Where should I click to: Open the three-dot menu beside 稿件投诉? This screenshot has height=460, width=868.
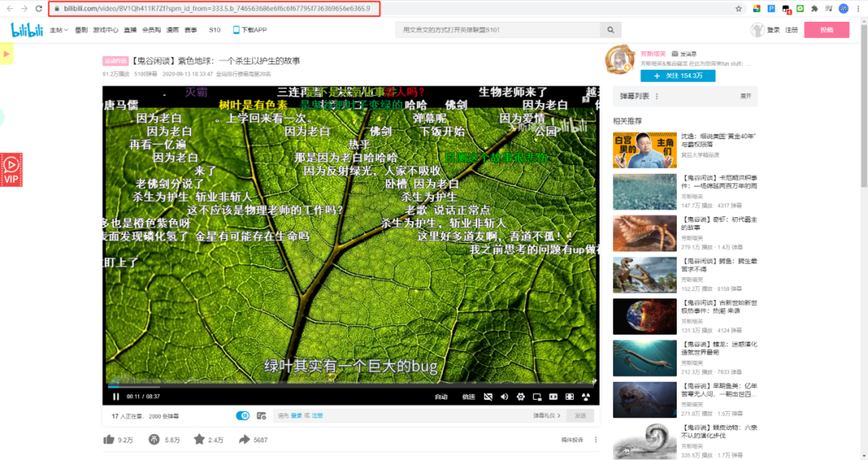596,440
